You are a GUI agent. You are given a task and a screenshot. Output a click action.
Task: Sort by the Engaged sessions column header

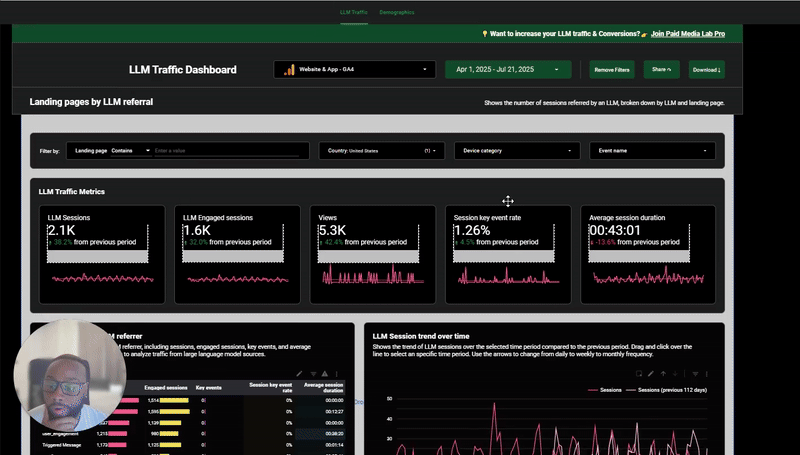pos(166,388)
